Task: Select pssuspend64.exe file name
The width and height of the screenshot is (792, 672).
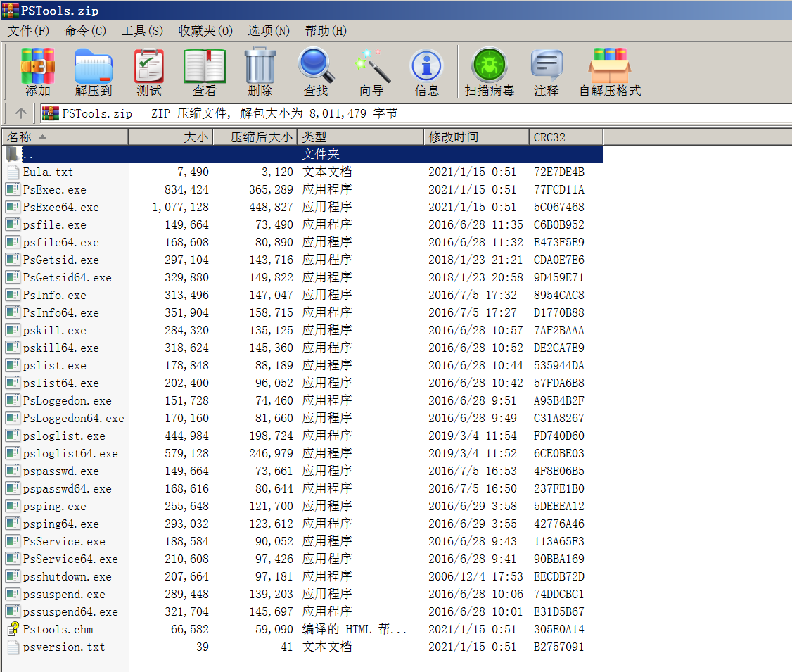Action: tap(70, 612)
